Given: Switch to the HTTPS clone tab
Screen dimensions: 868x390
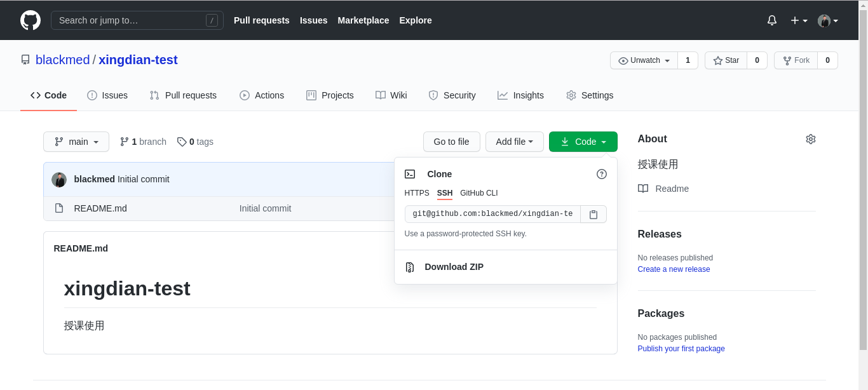Looking at the screenshot, I should (x=417, y=193).
